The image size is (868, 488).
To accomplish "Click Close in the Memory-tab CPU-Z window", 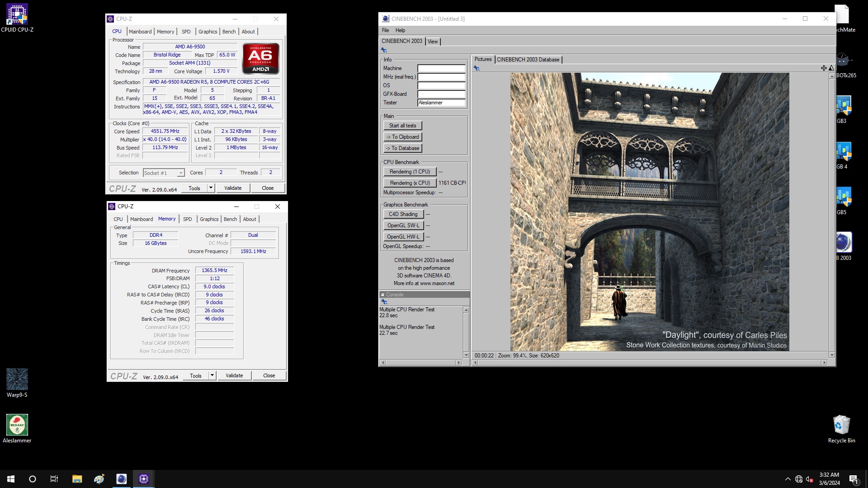I will [269, 375].
